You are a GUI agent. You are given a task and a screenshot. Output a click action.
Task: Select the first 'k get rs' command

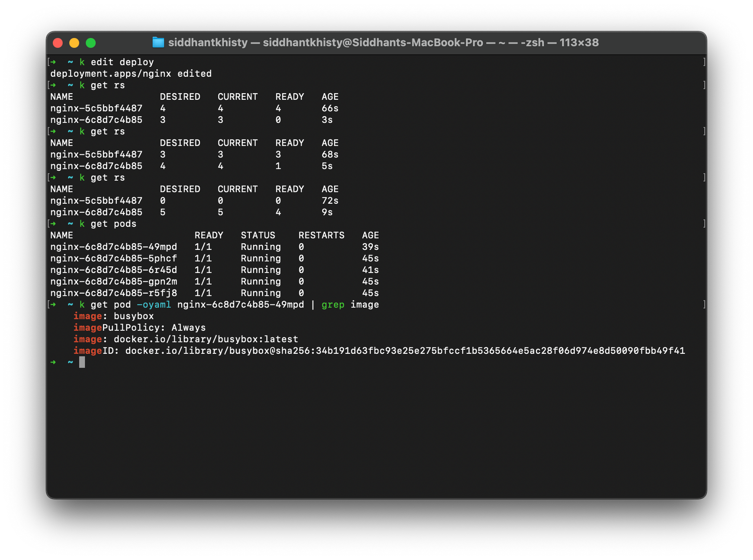(103, 85)
